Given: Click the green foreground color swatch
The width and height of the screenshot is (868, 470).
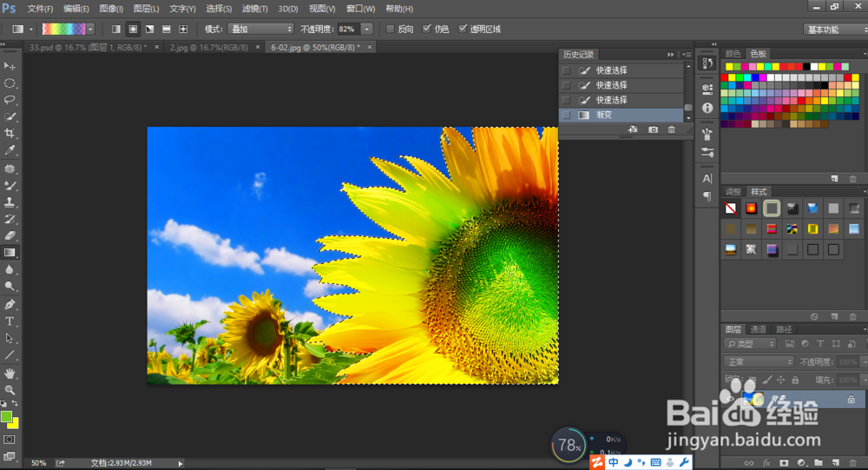Looking at the screenshot, I should click(x=6, y=417).
